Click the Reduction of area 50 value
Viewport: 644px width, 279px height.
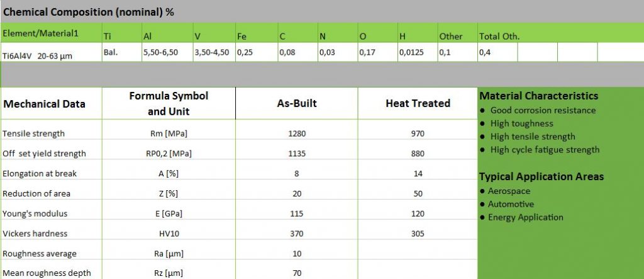418,193
